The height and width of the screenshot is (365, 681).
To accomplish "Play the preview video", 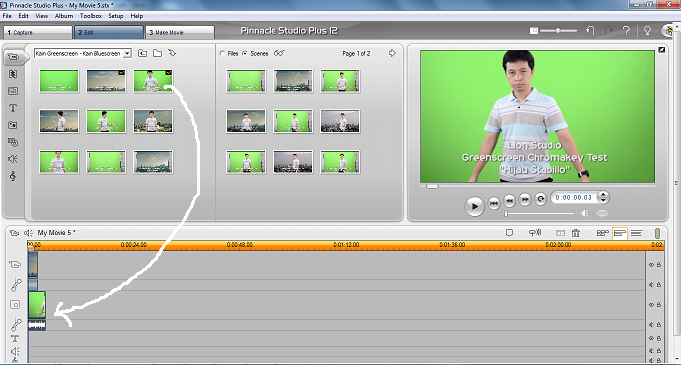I will pos(474,206).
